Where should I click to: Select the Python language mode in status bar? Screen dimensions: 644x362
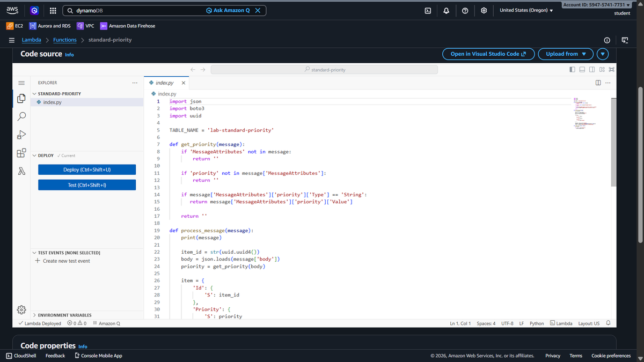(x=537, y=323)
